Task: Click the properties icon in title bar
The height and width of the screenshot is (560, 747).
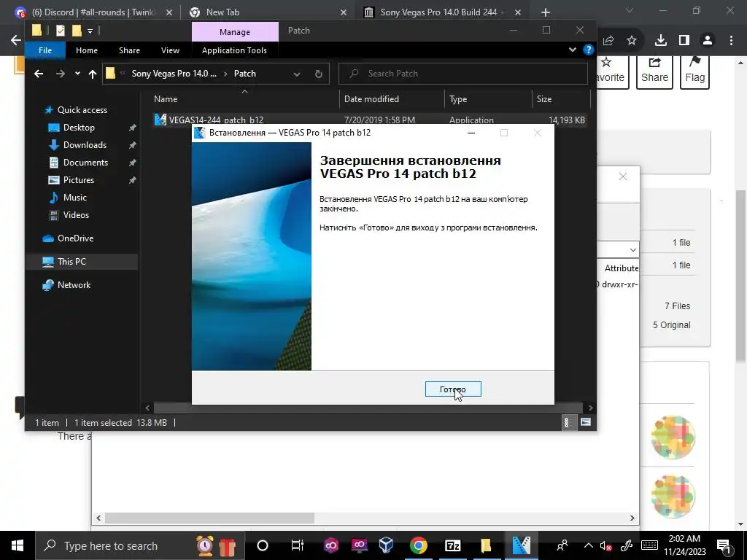Action: pos(61,31)
